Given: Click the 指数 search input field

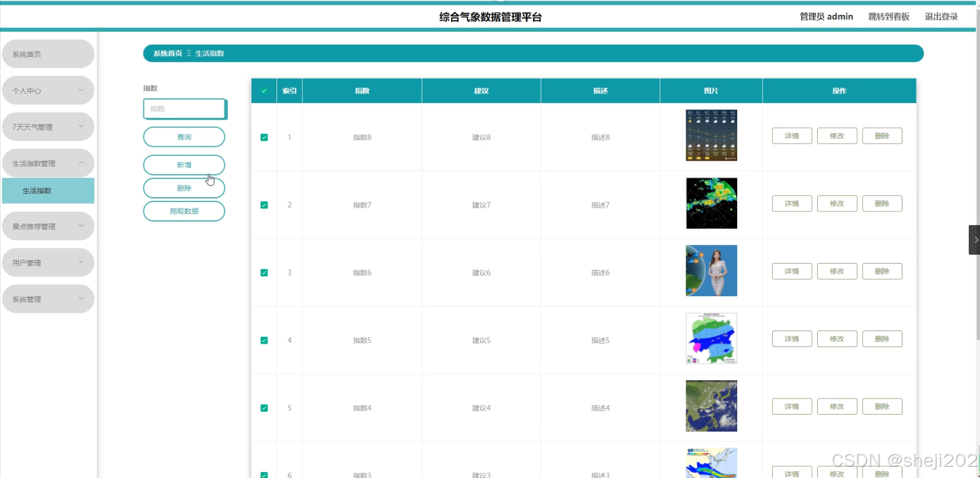Looking at the screenshot, I should tap(184, 109).
